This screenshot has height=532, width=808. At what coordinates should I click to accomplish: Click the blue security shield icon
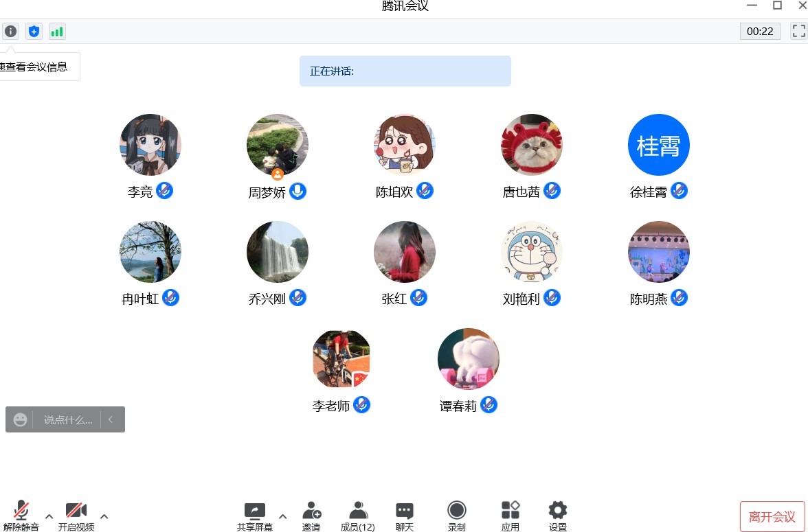pyautogui.click(x=34, y=32)
